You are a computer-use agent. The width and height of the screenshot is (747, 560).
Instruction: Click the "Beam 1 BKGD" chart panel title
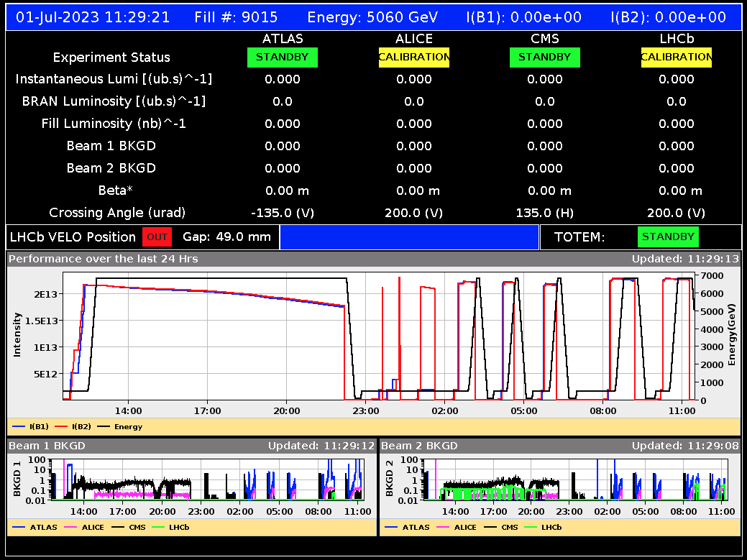coord(47,446)
